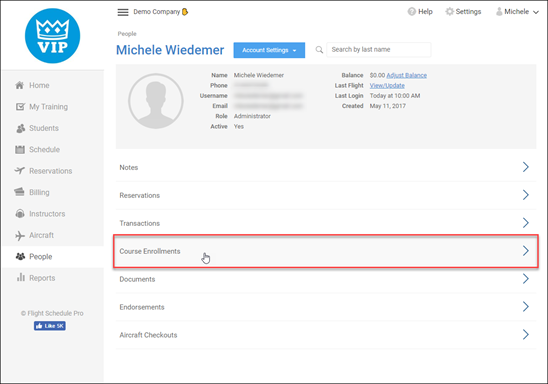Click the People group icon

20,256
